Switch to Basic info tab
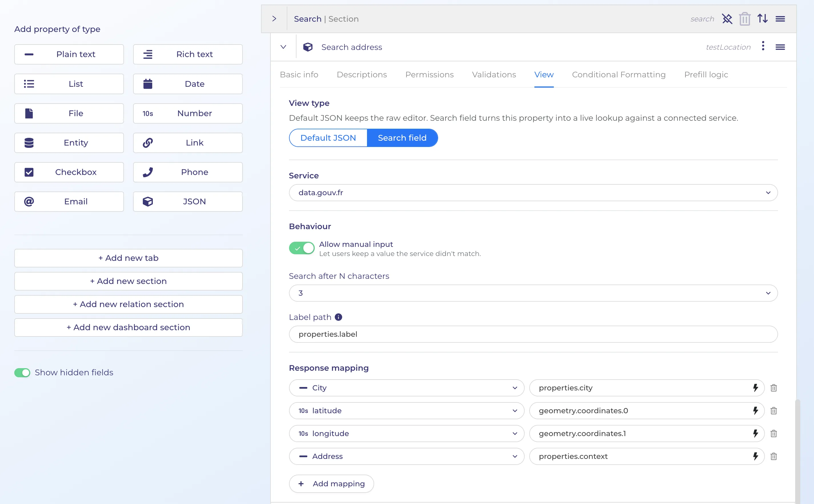Image resolution: width=814 pixels, height=504 pixels. [299, 75]
